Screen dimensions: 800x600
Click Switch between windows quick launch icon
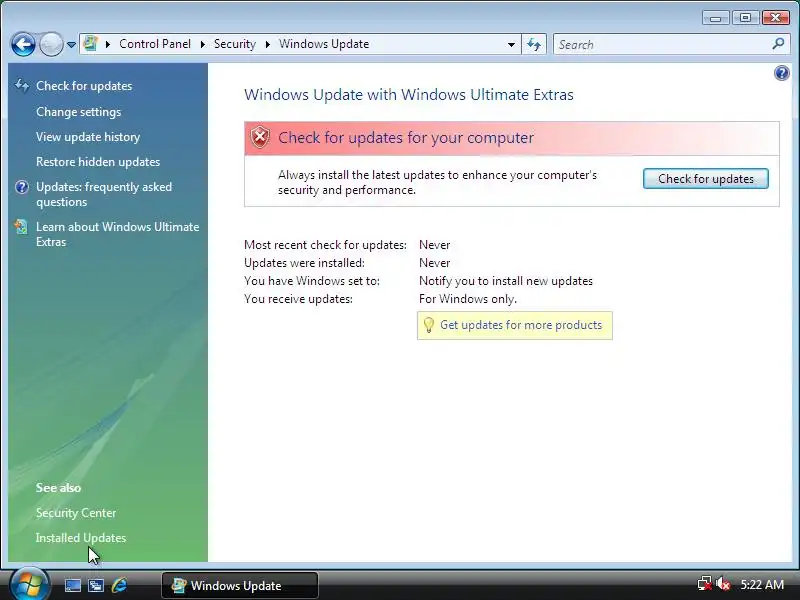click(x=96, y=585)
